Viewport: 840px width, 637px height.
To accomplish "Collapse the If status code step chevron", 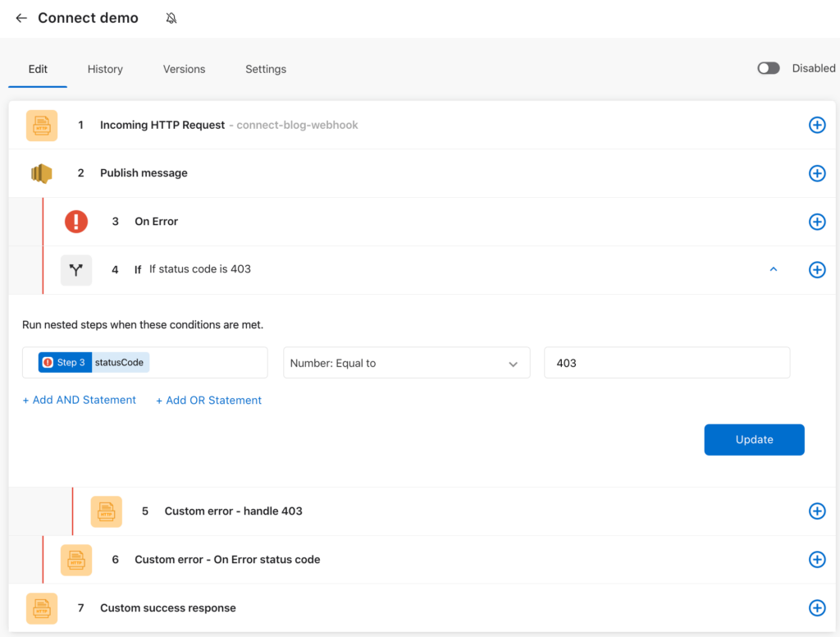I will coord(773,269).
